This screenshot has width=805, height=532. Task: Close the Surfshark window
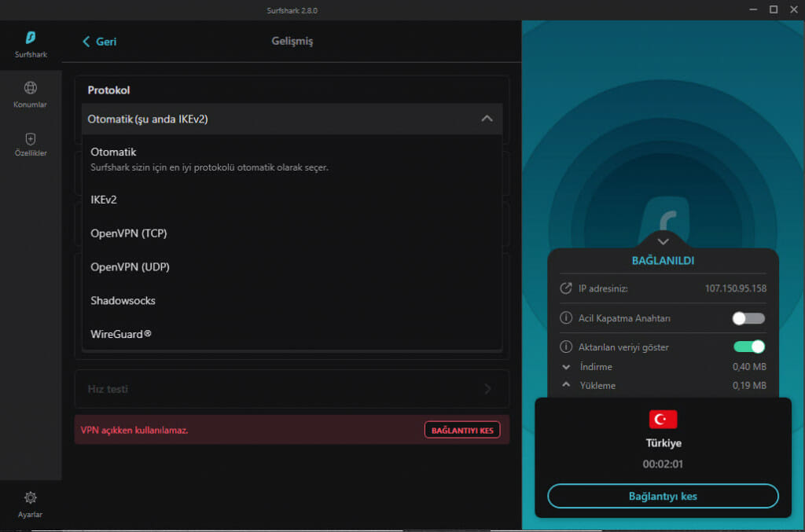[794, 9]
